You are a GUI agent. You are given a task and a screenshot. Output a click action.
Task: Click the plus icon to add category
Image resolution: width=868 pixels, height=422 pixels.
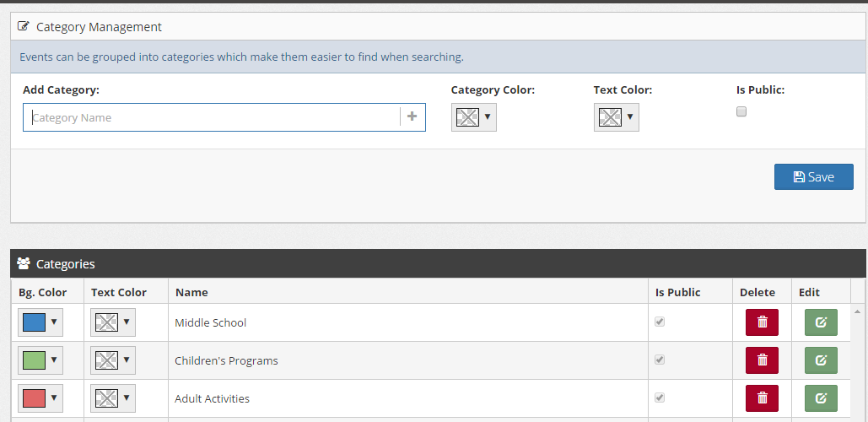[x=412, y=116]
